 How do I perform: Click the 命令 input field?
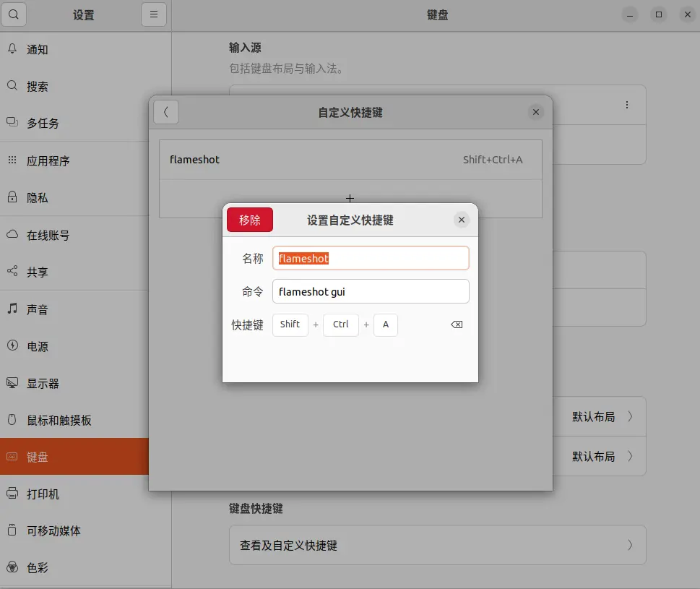(371, 291)
